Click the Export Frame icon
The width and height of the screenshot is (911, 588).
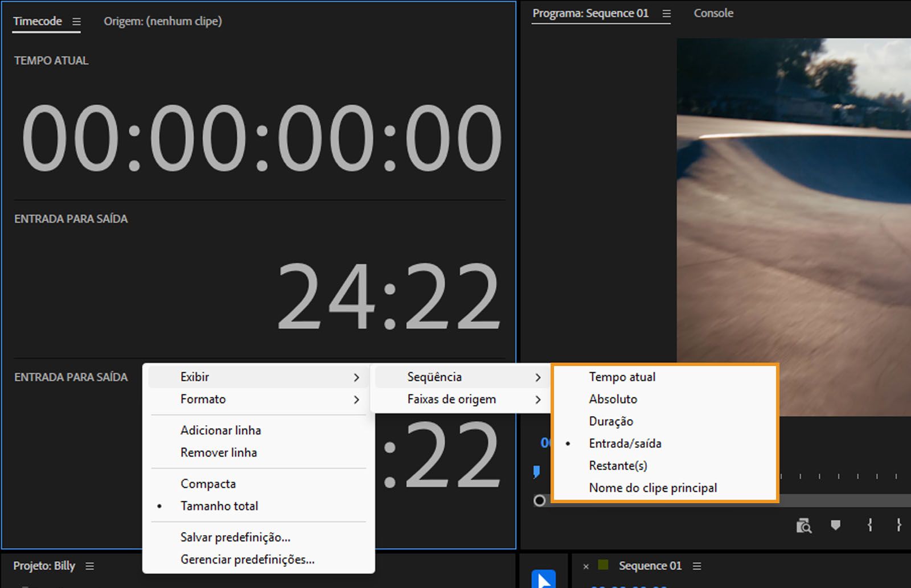click(x=804, y=524)
